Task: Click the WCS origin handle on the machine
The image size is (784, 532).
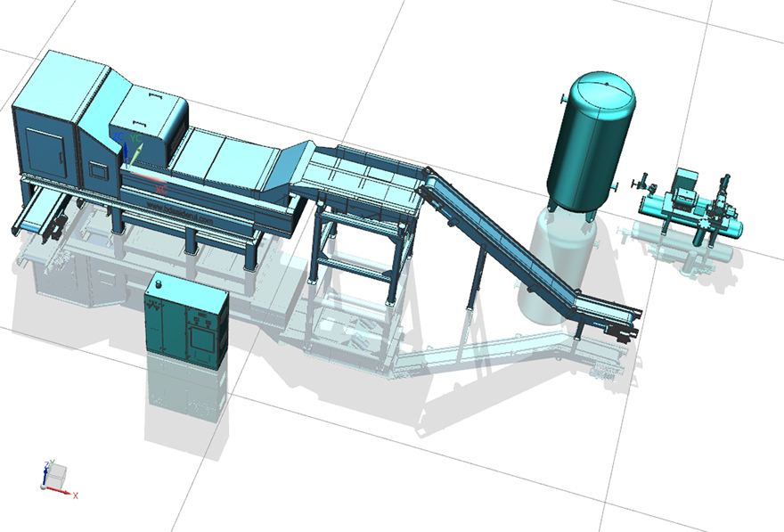Action: 127,167
